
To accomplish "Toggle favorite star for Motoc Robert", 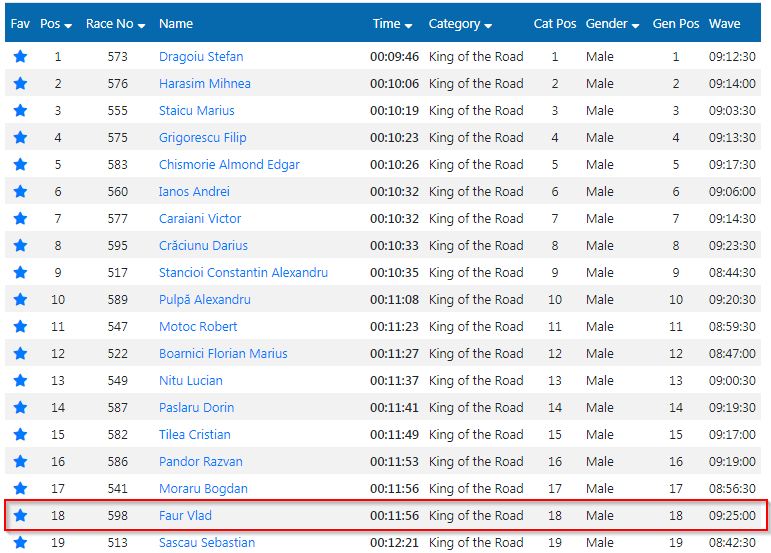I will pos(20,326).
